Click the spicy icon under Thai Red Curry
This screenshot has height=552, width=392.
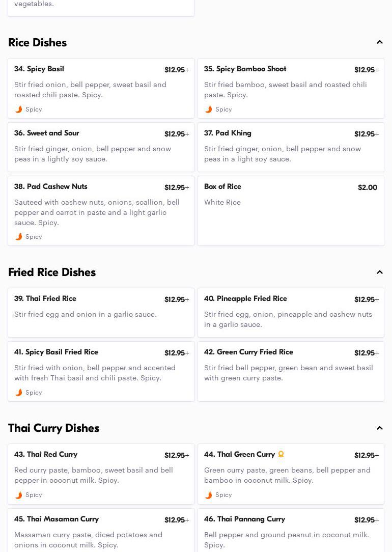[19, 495]
